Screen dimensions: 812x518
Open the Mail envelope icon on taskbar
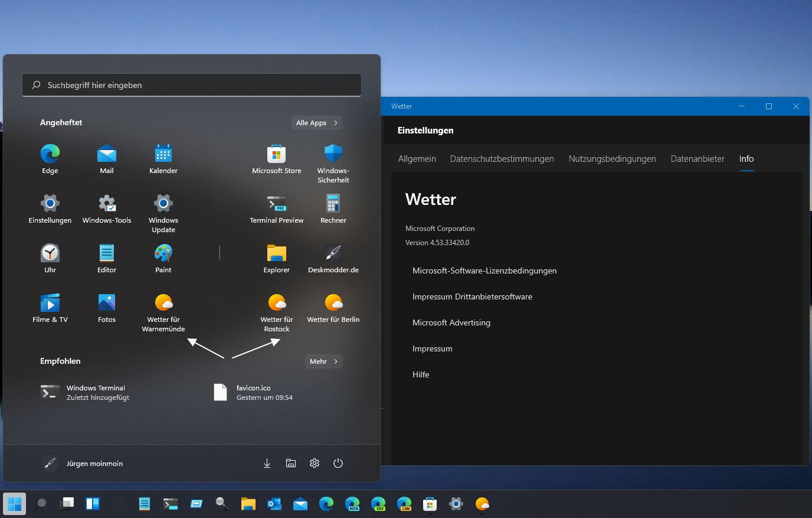(x=300, y=504)
